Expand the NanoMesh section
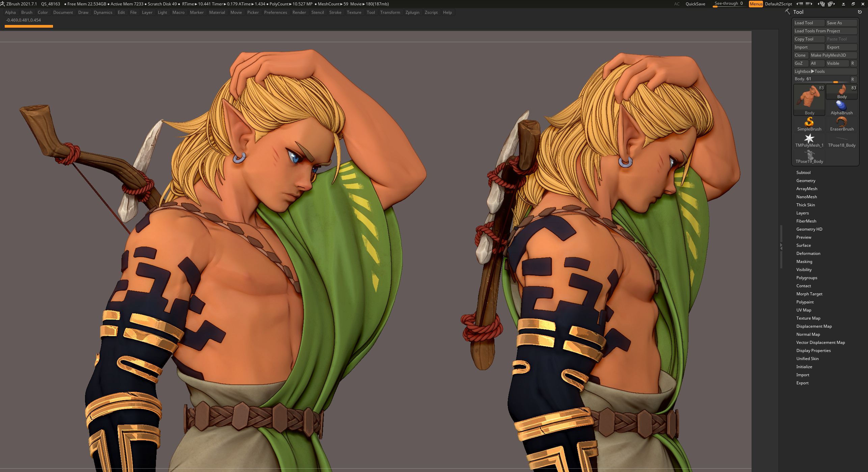 click(x=807, y=197)
